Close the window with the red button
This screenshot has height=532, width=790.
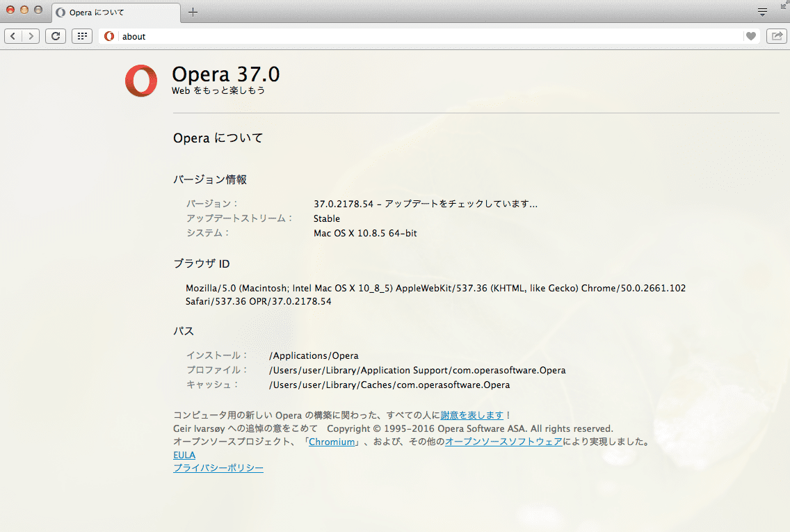[10, 10]
